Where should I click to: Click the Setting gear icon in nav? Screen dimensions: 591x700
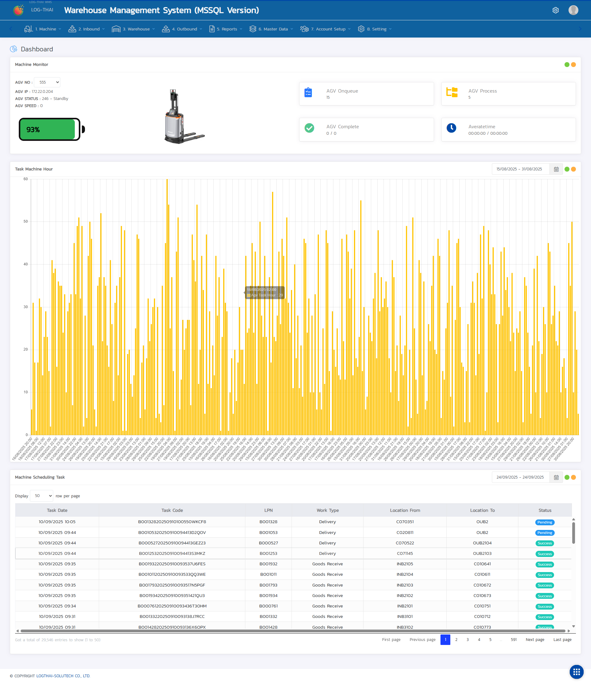coord(361,29)
